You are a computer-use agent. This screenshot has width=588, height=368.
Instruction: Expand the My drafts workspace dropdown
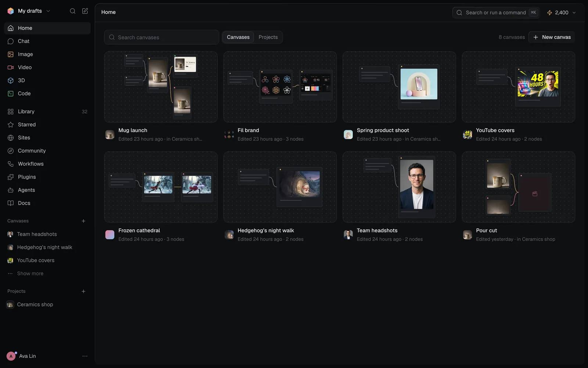coord(48,11)
